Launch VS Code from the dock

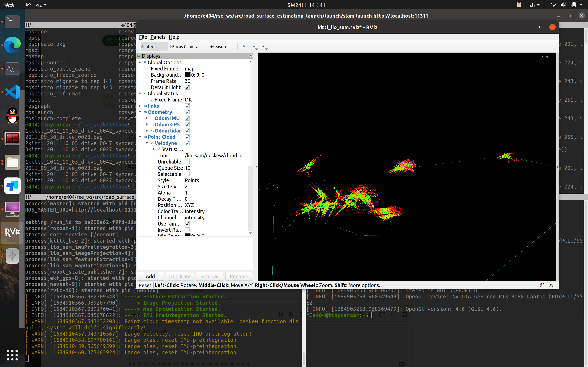12,92
